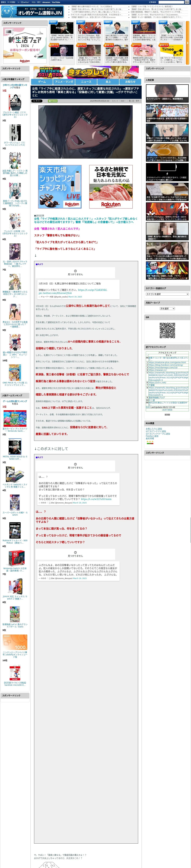
Task: Click the はてなアンテナに追加 link
Action: (x=156, y=431)
